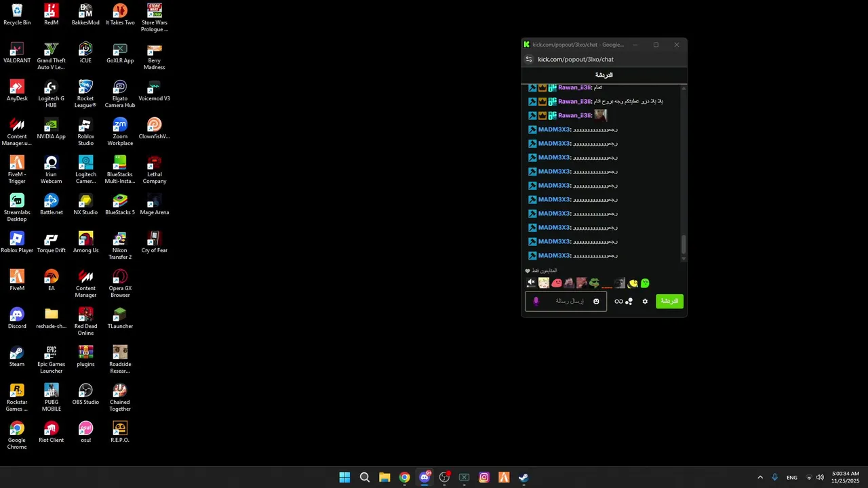This screenshot has height=488, width=868.
Task: Open Instagram from taskbar
Action: click(484, 477)
